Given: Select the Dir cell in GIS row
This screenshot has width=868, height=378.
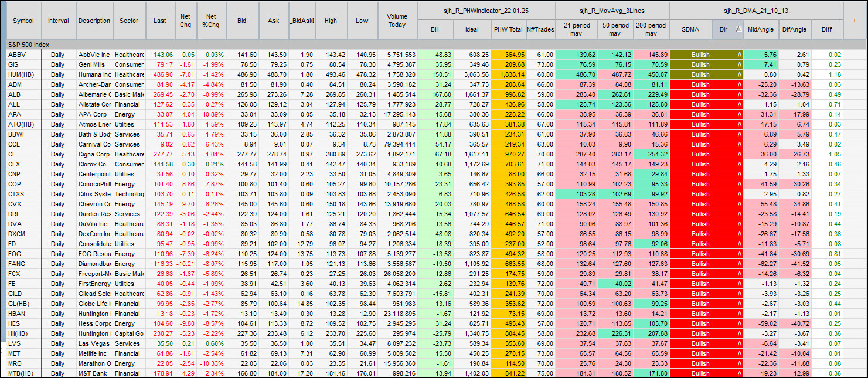Looking at the screenshot, I should coord(727,64).
